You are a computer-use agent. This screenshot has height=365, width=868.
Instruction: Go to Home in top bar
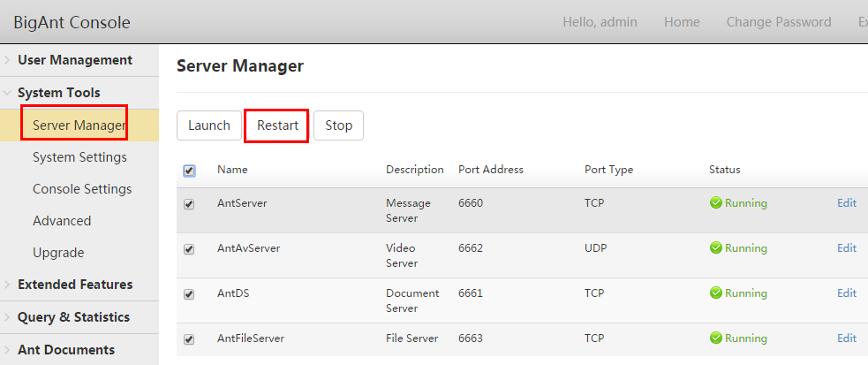tap(682, 22)
